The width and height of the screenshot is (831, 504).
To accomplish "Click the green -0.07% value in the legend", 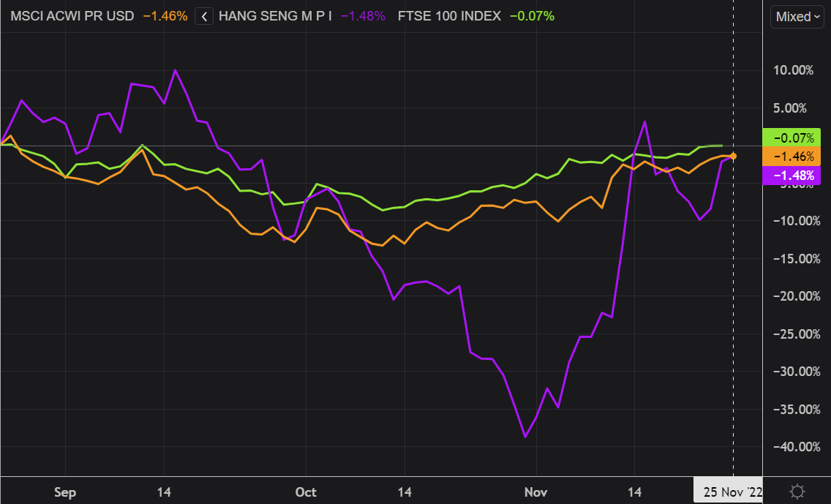I will (531, 16).
